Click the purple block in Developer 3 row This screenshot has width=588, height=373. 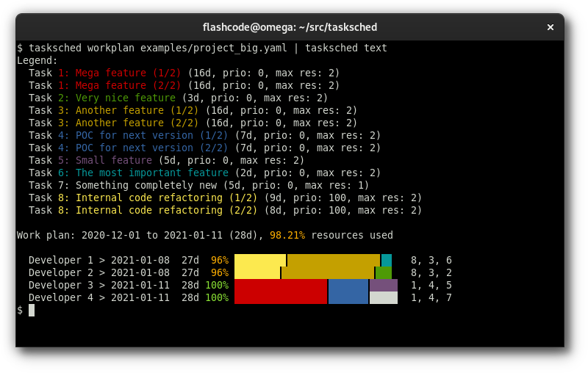coord(384,286)
